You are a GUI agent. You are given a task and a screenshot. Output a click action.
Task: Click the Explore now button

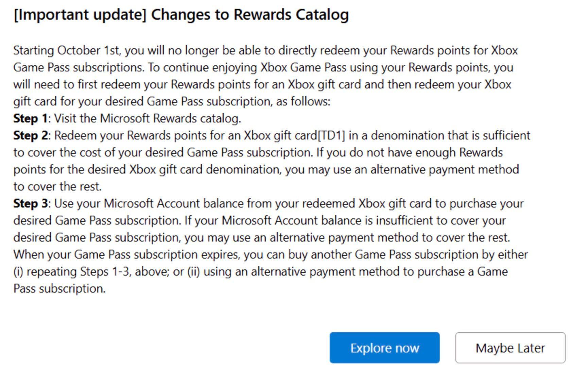384,348
